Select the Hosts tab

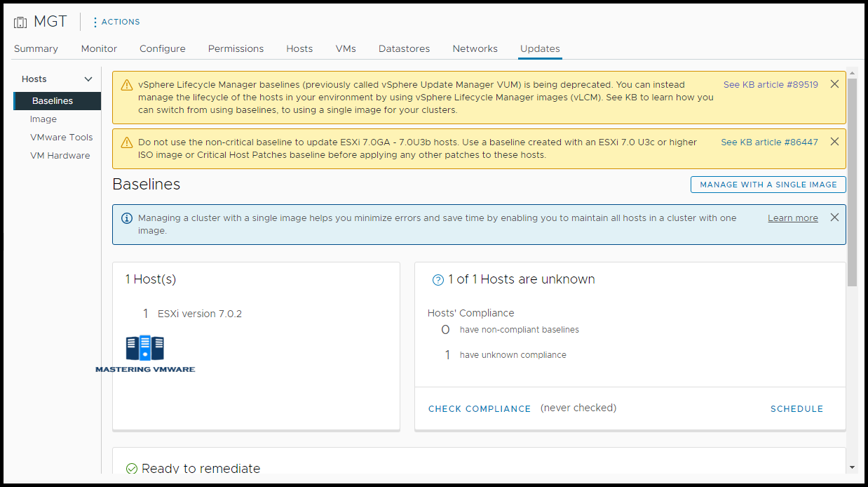tap(299, 49)
